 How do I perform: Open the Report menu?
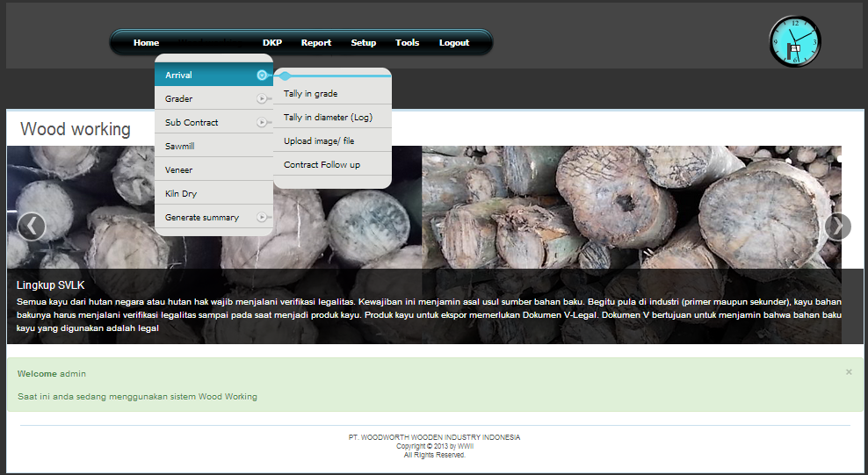click(316, 43)
